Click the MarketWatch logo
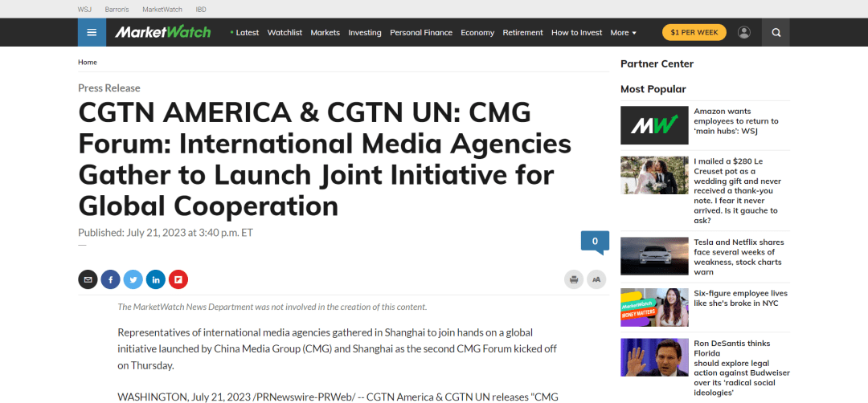 (x=162, y=32)
